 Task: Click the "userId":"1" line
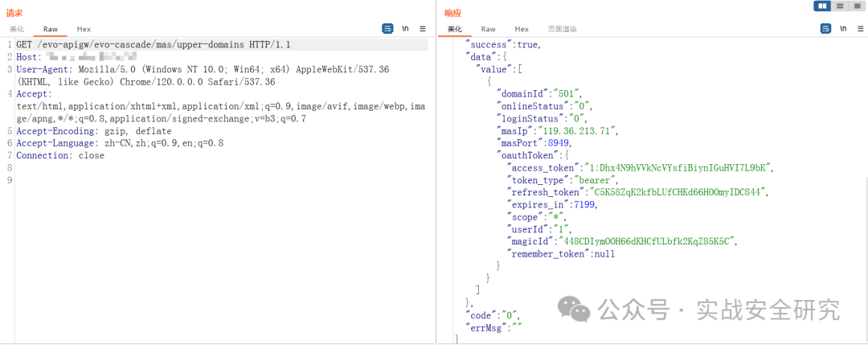pos(539,229)
